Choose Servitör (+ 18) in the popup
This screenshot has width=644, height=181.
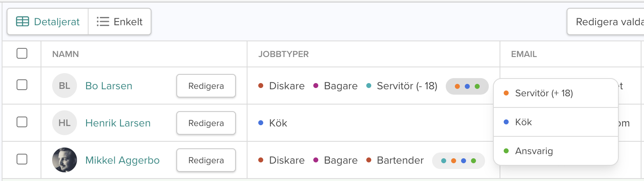pos(543,93)
